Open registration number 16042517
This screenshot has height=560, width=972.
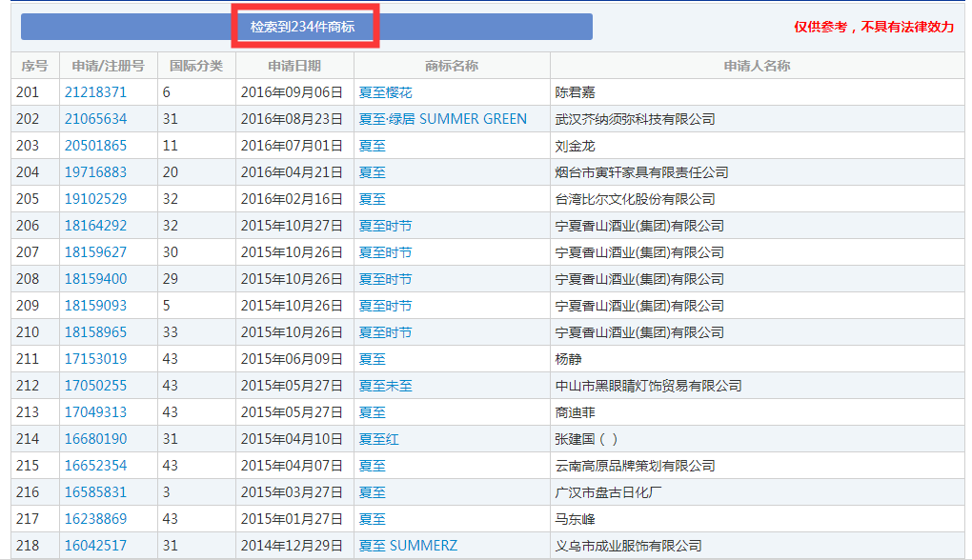(95, 546)
